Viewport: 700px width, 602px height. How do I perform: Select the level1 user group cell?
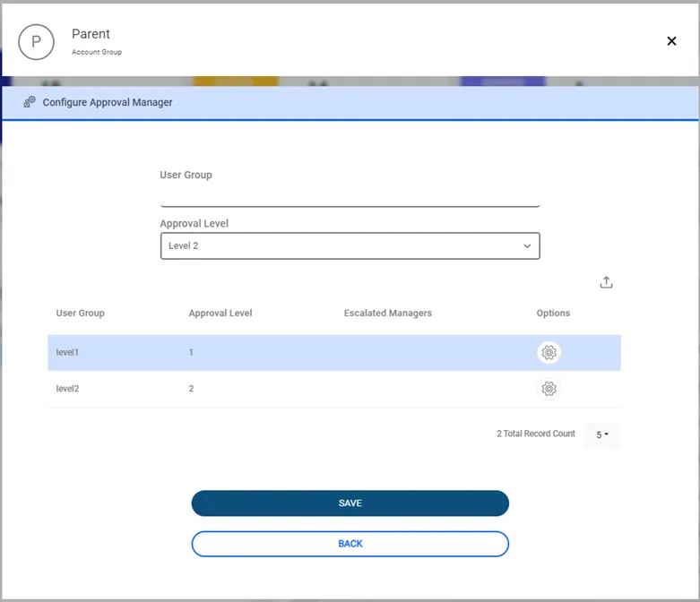67,353
